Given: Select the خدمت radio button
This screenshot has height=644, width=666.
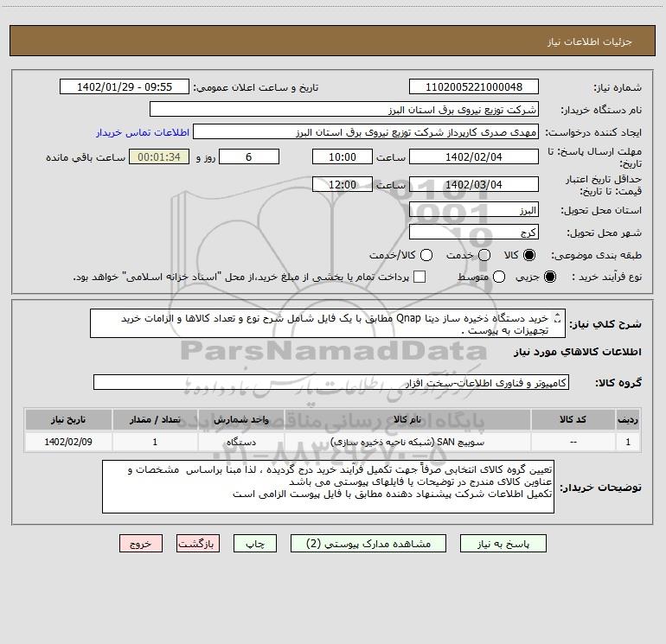Looking at the screenshot, I should [484, 255].
